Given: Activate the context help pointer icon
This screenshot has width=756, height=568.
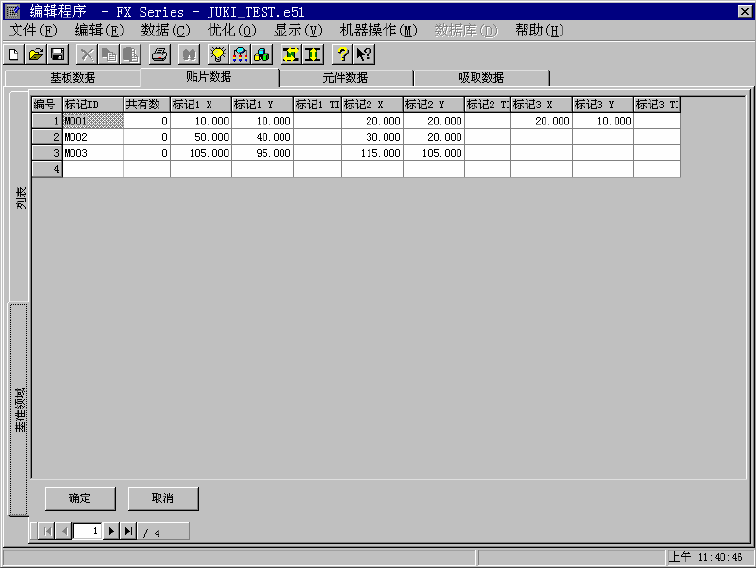Looking at the screenshot, I should [x=364, y=54].
